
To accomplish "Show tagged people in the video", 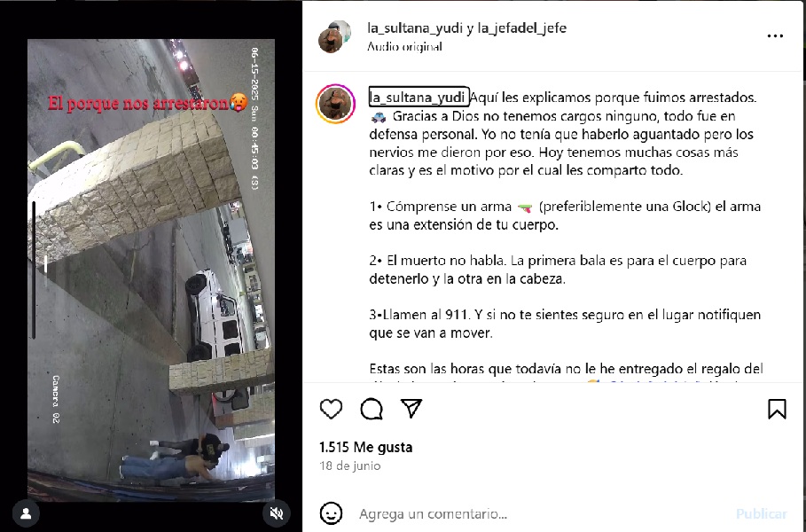I will point(26,513).
